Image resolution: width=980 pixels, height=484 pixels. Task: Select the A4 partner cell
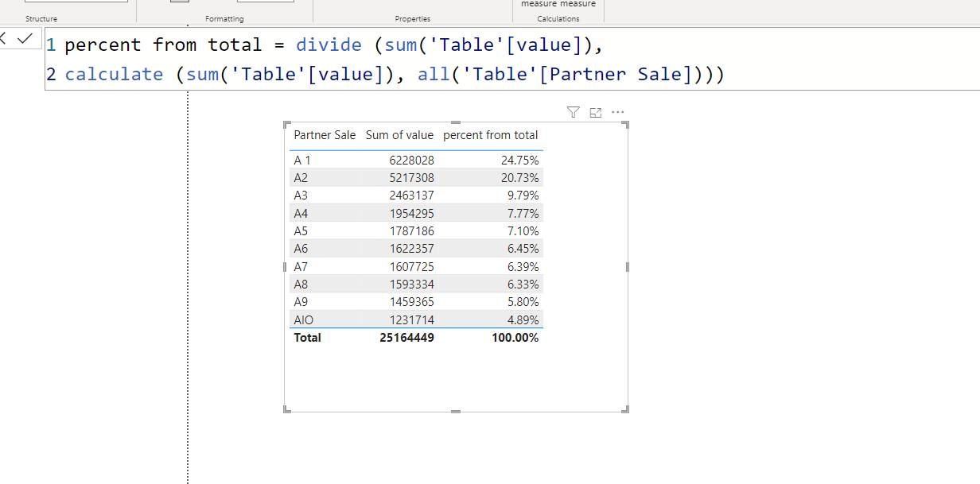[x=301, y=213]
